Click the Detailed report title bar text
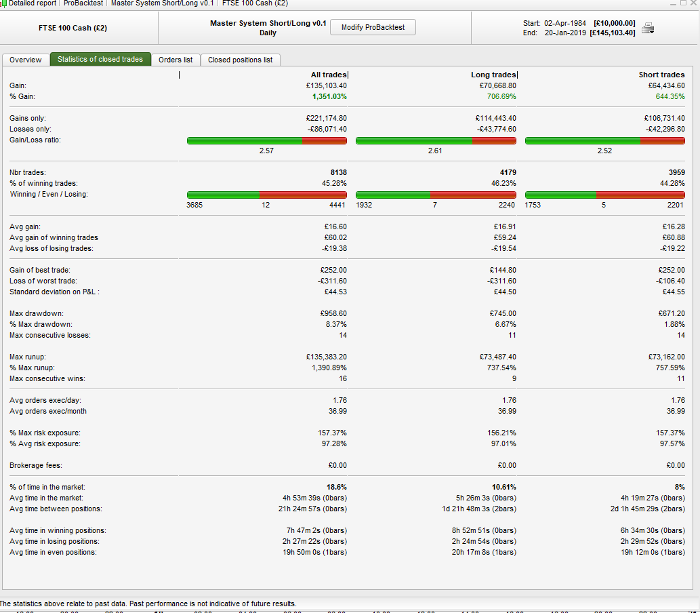700x613 pixels. click(32, 3)
